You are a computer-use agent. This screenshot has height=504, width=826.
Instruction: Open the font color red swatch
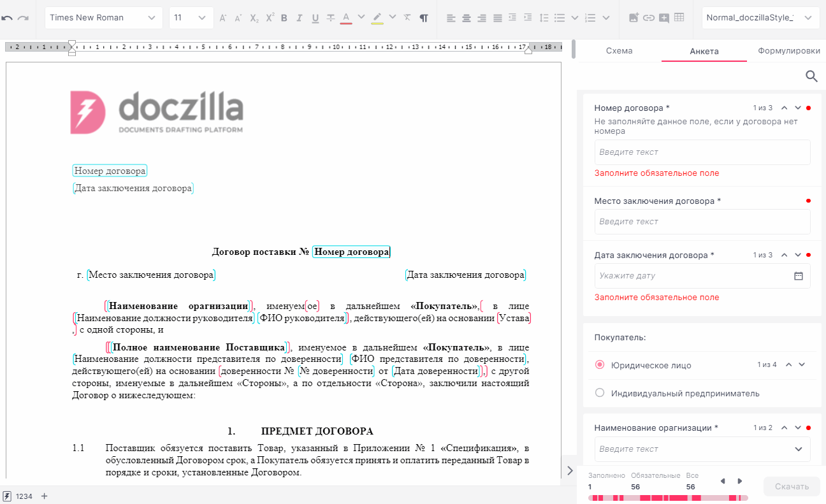[x=346, y=18]
